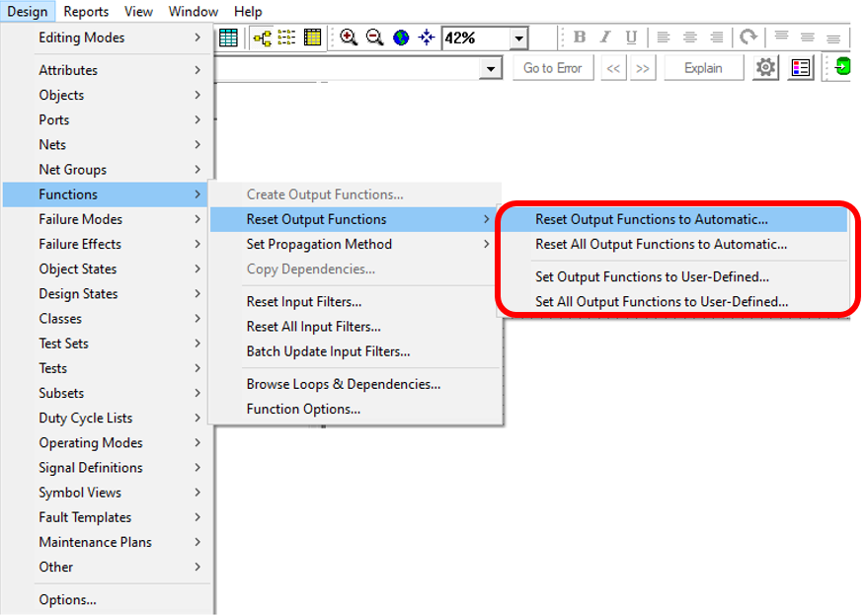This screenshot has height=616, width=866.
Task: Open the Help menu
Action: [248, 11]
